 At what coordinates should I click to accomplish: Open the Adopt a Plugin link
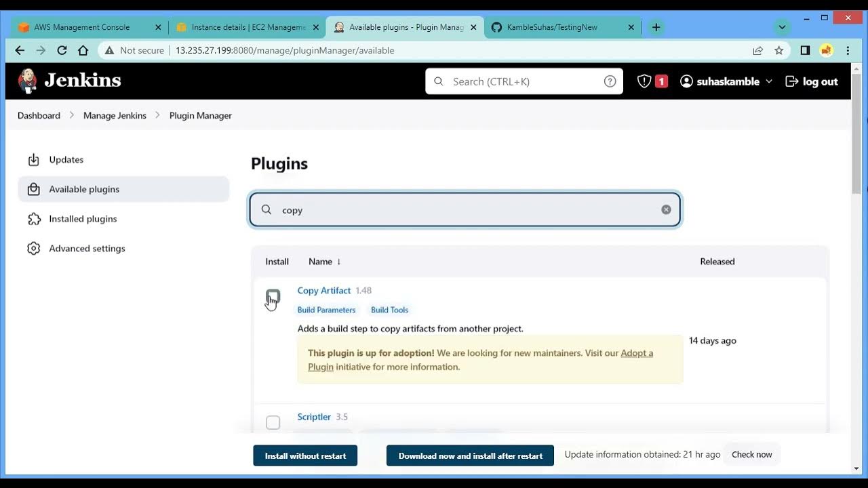[x=480, y=360]
